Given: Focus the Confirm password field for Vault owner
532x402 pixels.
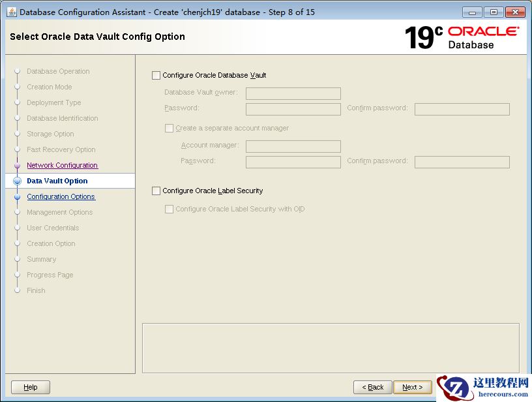Looking at the screenshot, I should (462, 109).
